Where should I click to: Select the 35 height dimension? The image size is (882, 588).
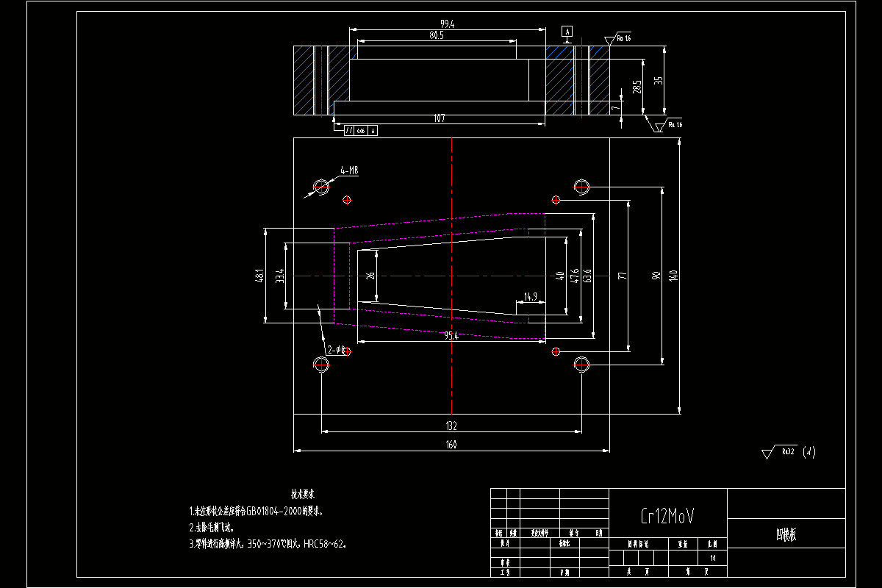pyautogui.click(x=658, y=81)
